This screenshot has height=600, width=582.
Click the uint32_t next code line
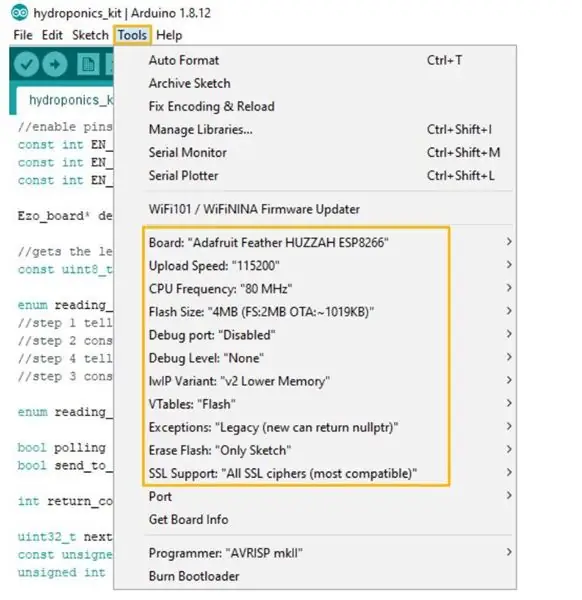pos(65,536)
